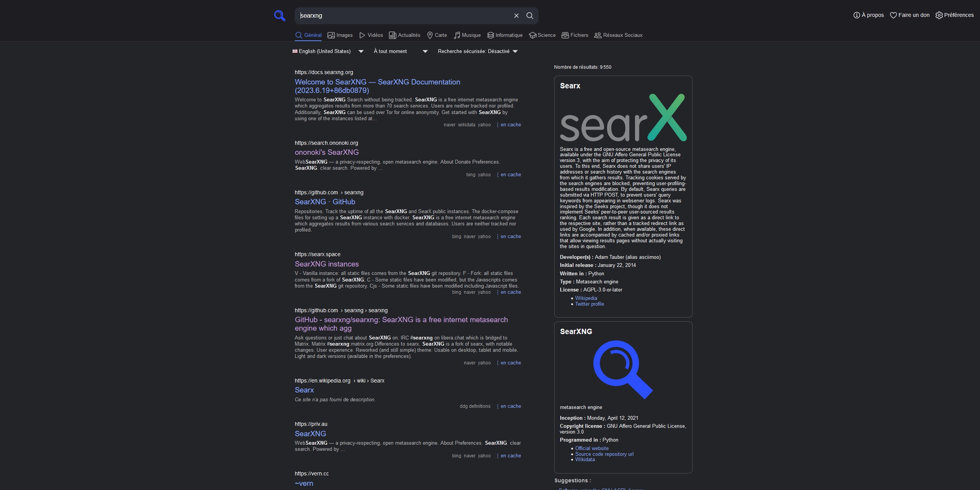Click the Source code repository url link
The height and width of the screenshot is (490, 980).
point(604,454)
